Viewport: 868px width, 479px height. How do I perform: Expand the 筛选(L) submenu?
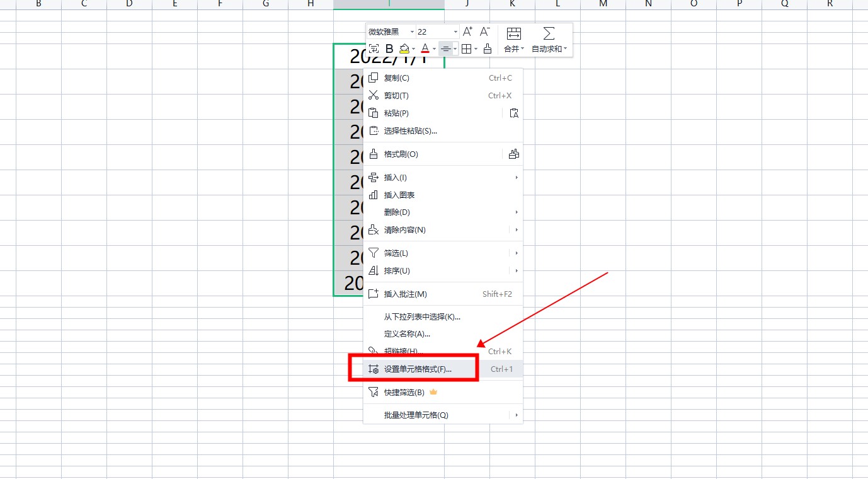coord(516,253)
